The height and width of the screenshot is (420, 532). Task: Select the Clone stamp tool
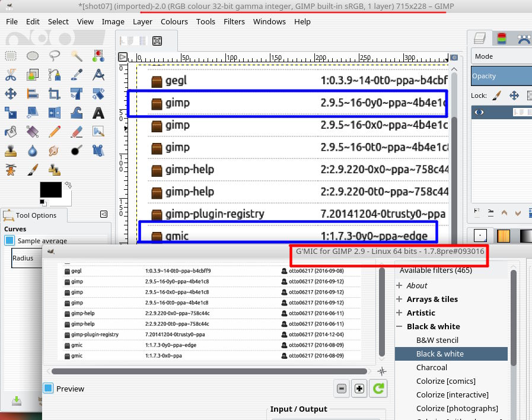[11, 151]
